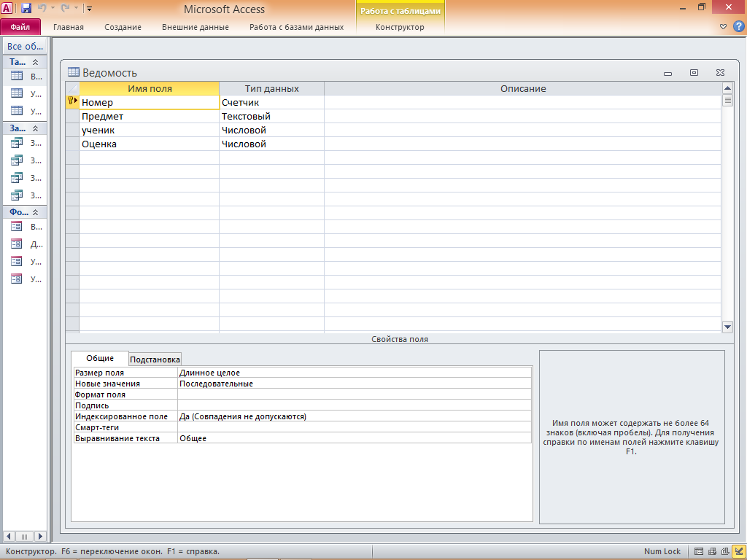The height and width of the screenshot is (560, 747).
Task: Click the Описание column header
Action: [x=522, y=88]
